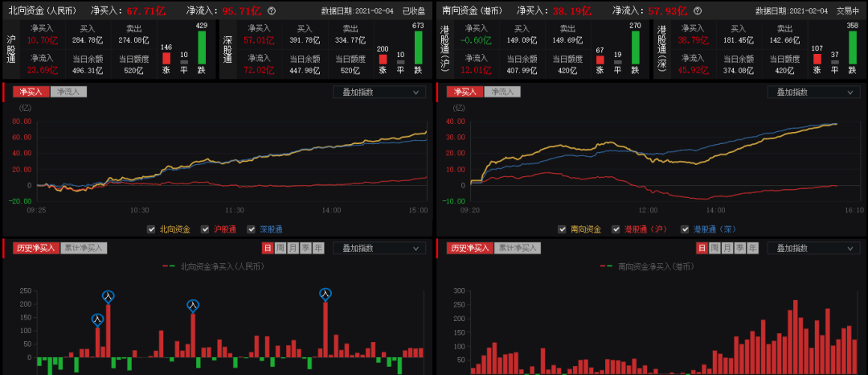The image size is (868, 375).
Task: Open the northbound net inflow help icon
Action: point(272,10)
